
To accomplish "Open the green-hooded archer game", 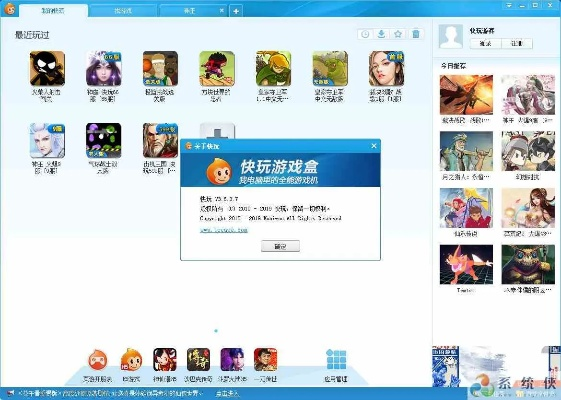I will 273,68.
